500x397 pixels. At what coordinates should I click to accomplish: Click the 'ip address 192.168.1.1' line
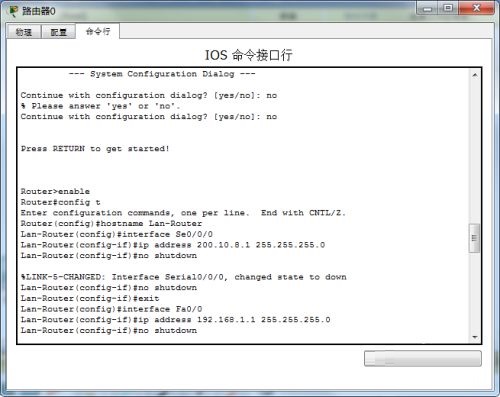pos(175,320)
